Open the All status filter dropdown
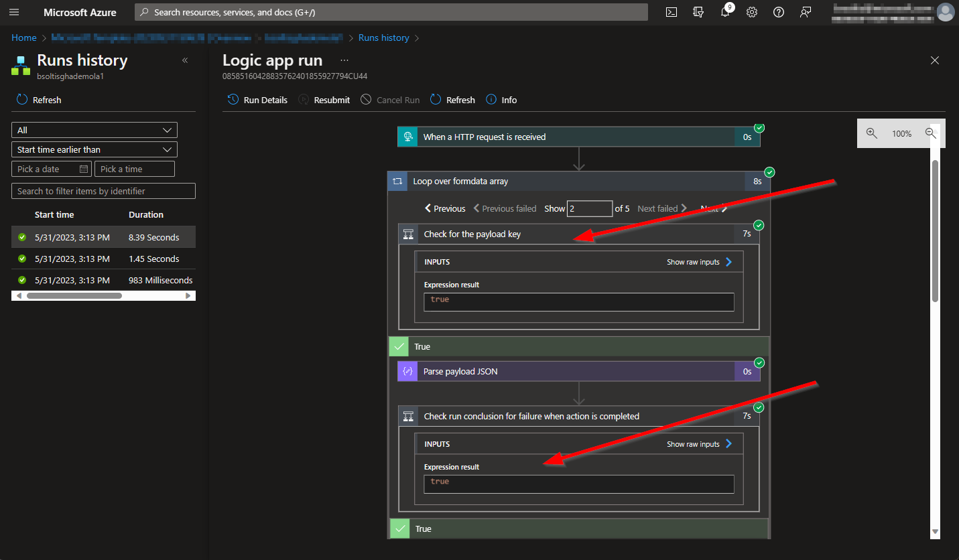Viewport: 959px width, 560px height. 94,130
